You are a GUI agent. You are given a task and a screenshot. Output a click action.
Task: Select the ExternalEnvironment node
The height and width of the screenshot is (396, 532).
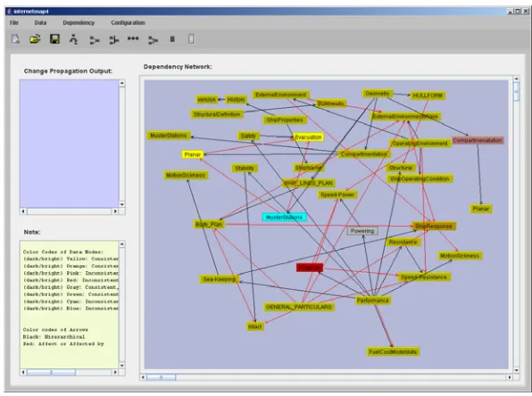click(281, 95)
